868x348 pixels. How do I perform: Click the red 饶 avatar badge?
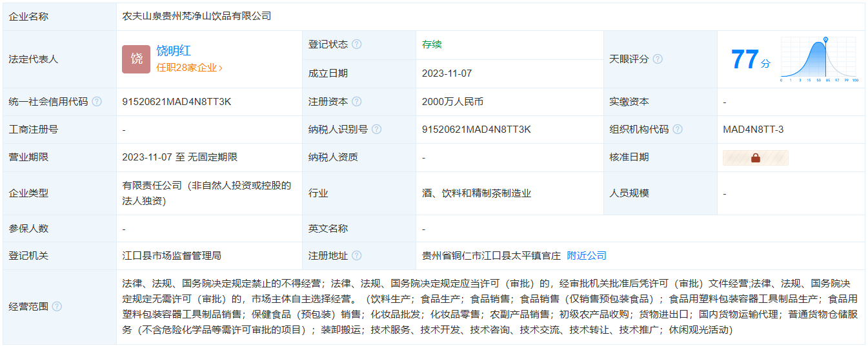click(x=137, y=59)
